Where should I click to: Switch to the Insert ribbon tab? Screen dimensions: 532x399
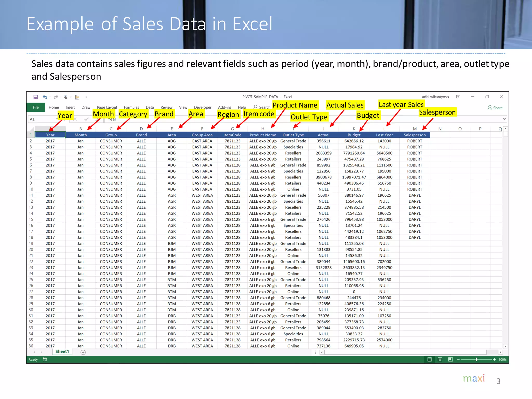70,107
